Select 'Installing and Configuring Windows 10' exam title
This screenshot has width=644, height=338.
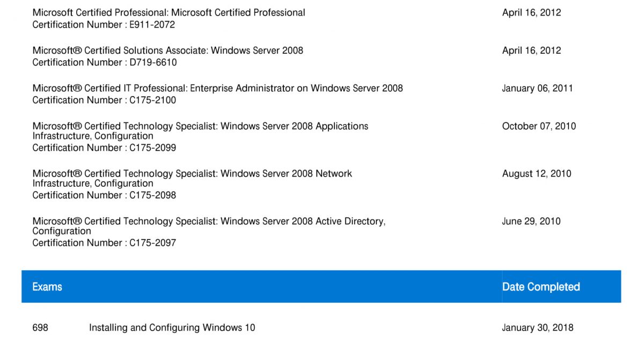point(172,327)
